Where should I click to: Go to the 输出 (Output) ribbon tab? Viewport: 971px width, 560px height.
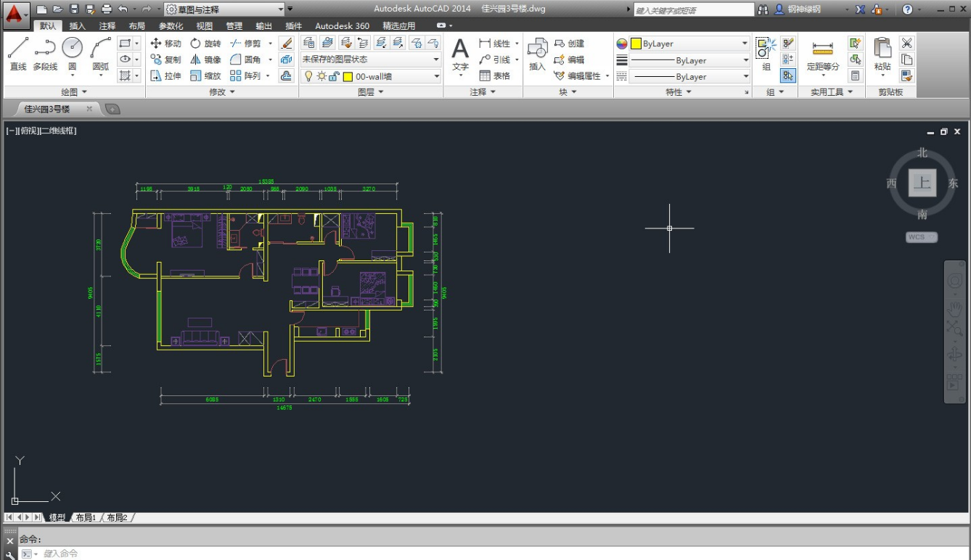click(x=264, y=25)
